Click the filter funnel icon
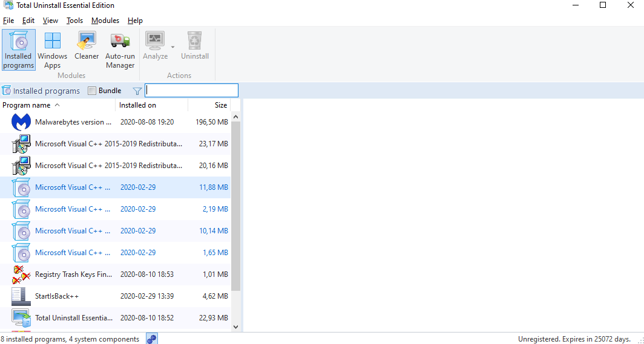Viewport: 644px width, 344px height. (137, 91)
